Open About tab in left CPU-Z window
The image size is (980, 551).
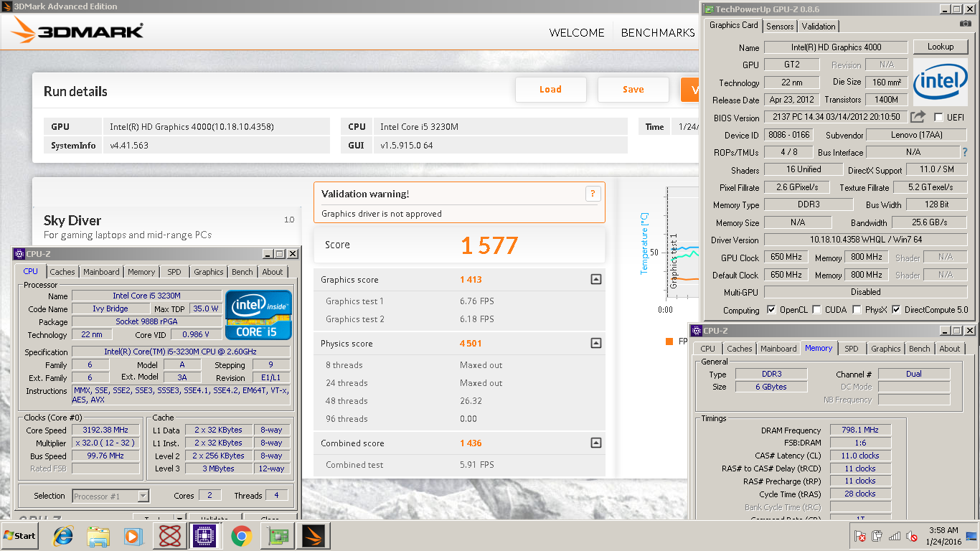[273, 272]
